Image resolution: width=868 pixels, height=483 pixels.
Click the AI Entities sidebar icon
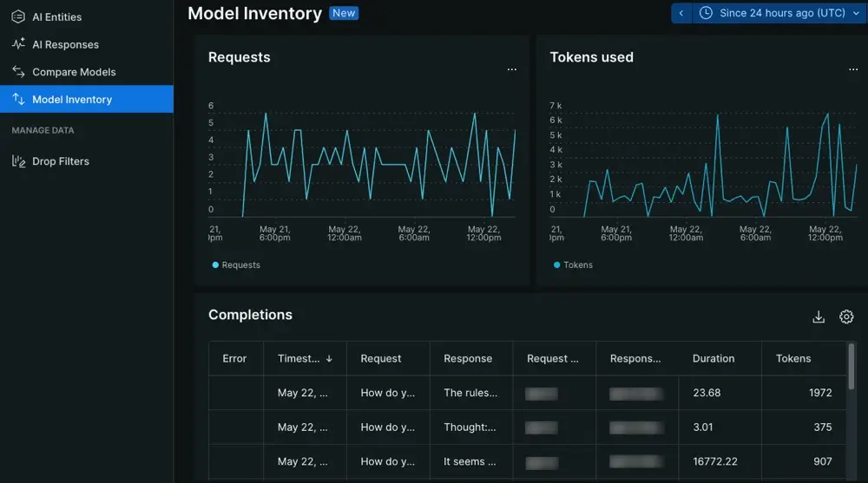[18, 17]
